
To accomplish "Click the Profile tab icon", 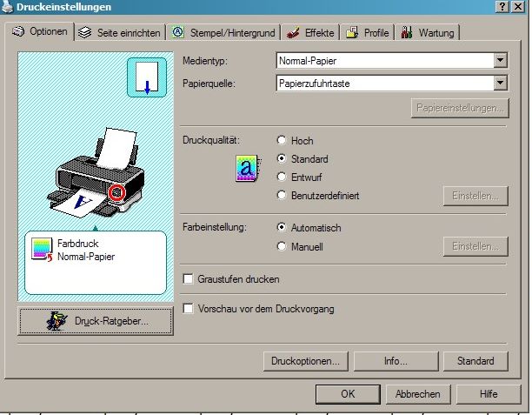I will (x=352, y=33).
